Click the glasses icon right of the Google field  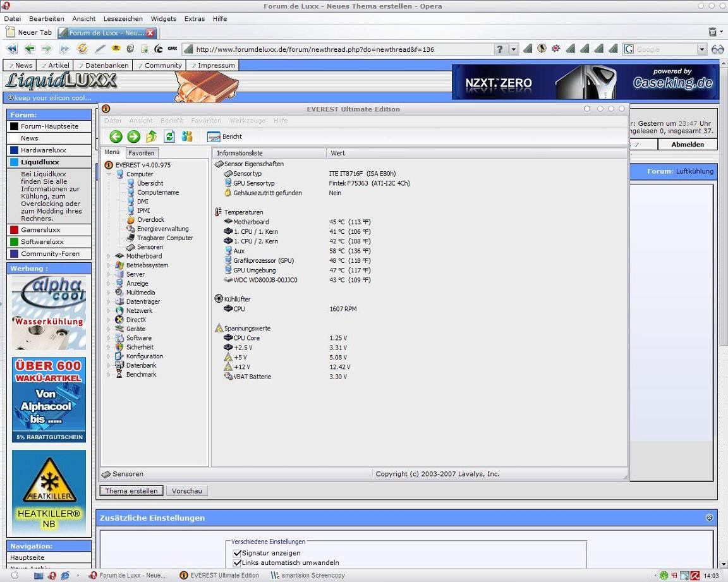click(718, 49)
